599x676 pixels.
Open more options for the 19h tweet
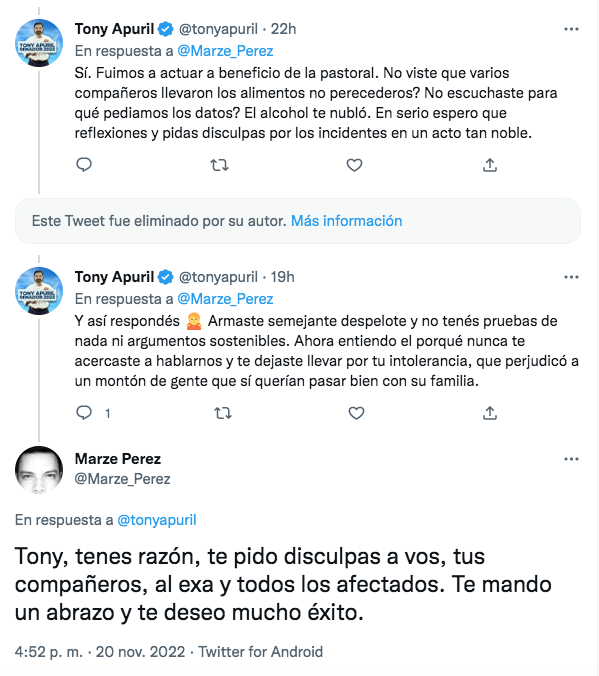click(571, 277)
